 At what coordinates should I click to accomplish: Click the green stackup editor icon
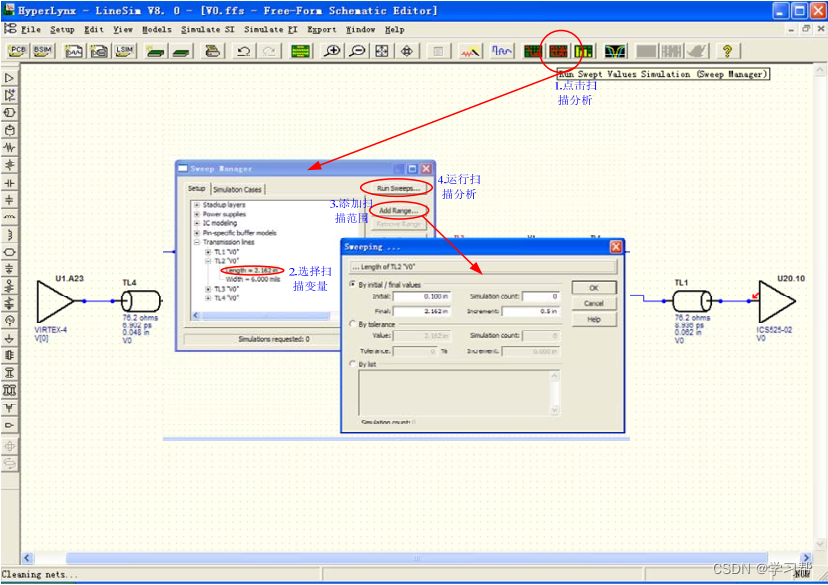click(x=300, y=51)
